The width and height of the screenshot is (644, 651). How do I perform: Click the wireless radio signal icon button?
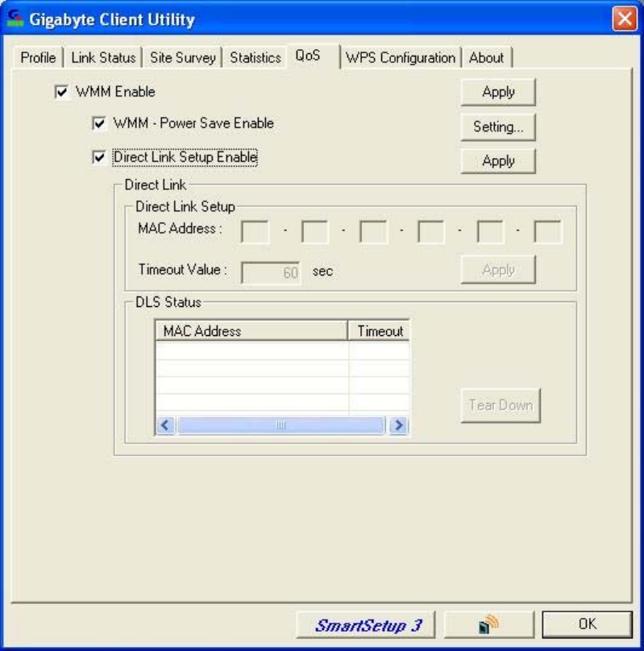coord(488,624)
